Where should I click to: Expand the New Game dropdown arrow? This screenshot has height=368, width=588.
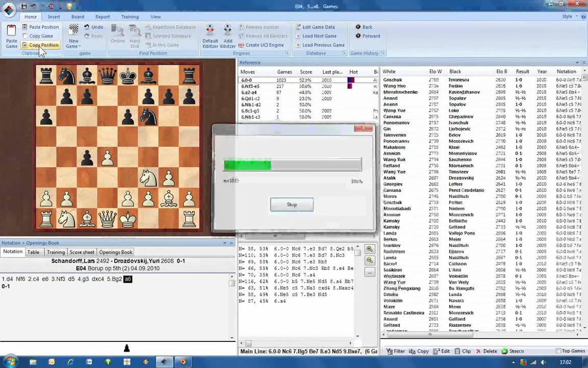[x=80, y=46]
